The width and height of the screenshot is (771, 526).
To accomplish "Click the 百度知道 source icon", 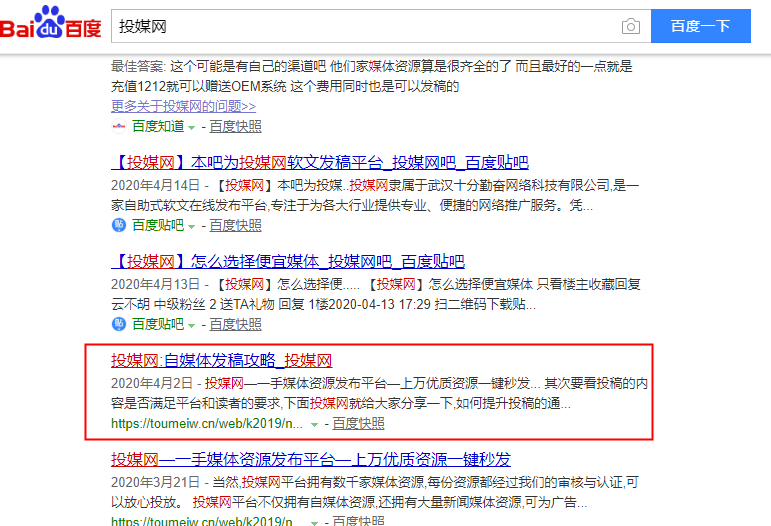I will pyautogui.click(x=119, y=126).
